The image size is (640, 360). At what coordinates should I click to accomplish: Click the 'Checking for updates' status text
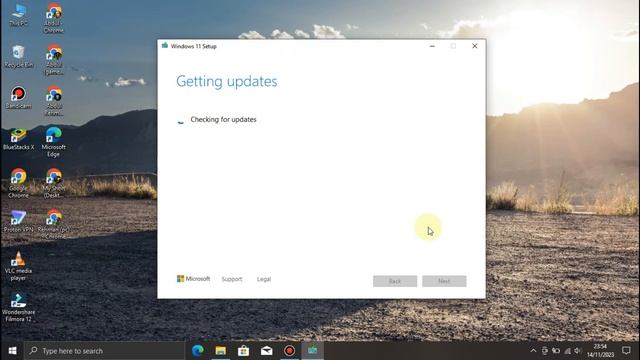point(223,119)
